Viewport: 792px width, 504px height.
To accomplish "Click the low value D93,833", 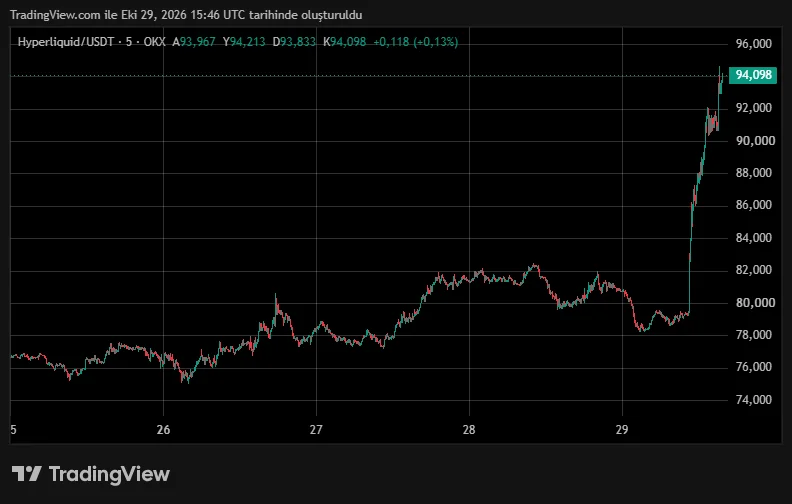I will point(294,42).
